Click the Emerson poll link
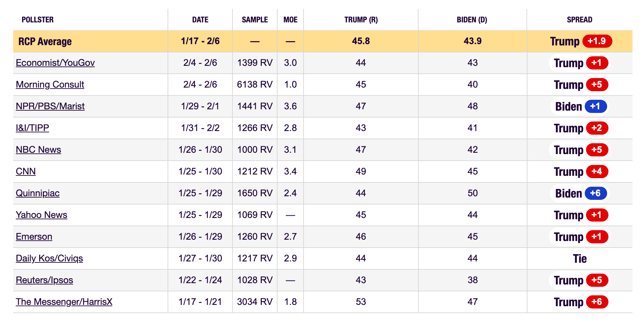The height and width of the screenshot is (322, 644). coord(34,237)
